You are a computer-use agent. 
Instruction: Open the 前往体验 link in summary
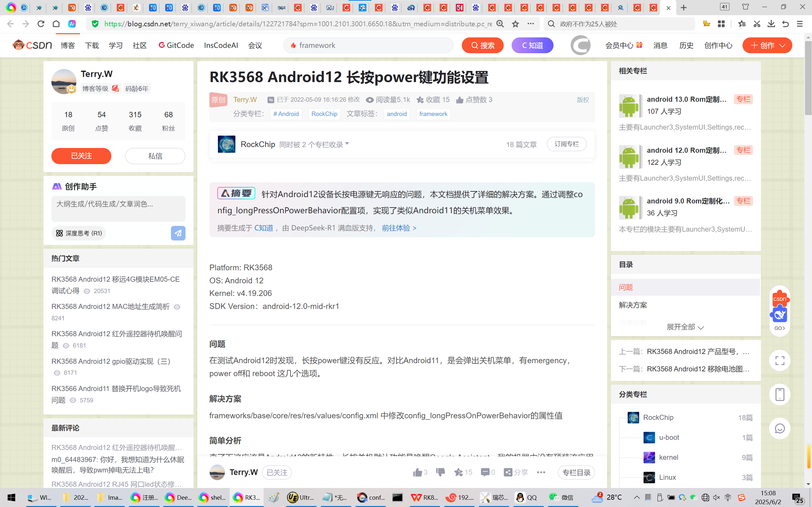pos(399,228)
